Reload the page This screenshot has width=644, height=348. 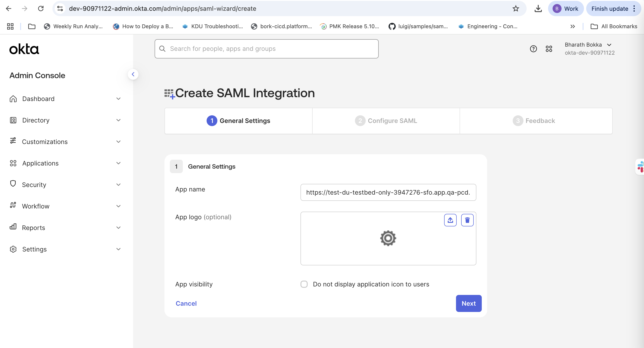[41, 9]
